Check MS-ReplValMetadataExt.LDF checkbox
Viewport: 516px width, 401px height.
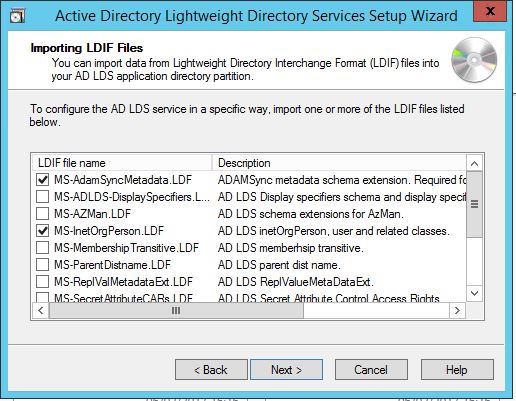click(x=42, y=282)
